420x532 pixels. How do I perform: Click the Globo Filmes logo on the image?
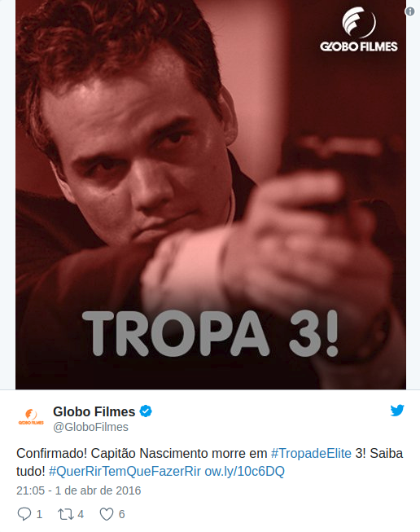(359, 30)
